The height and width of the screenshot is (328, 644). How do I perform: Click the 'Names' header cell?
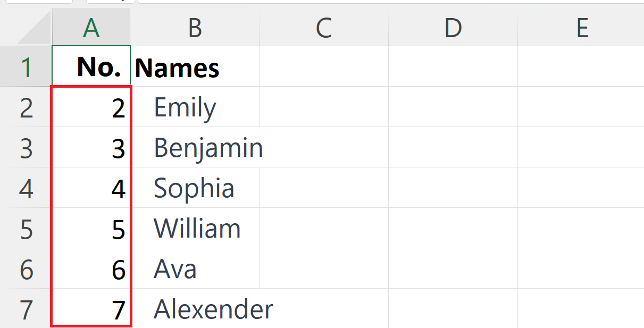(195, 66)
